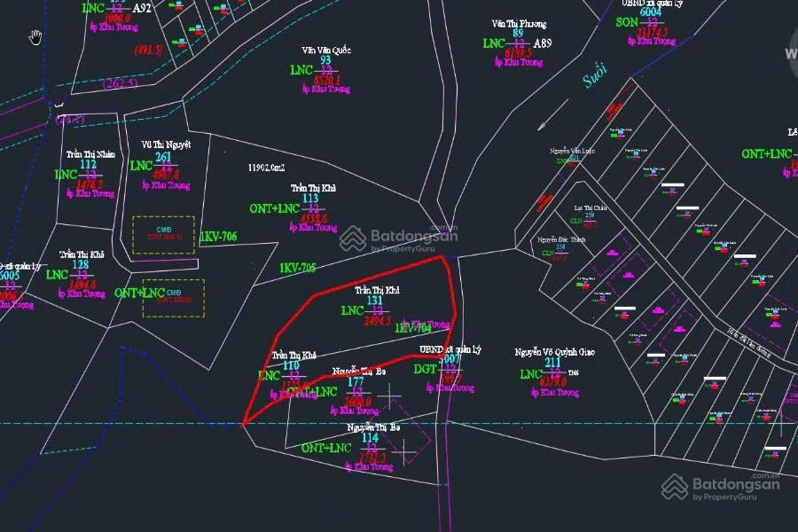
Task: Select the lower yellow dashed CMĐ box
Action: pyautogui.click(x=173, y=298)
